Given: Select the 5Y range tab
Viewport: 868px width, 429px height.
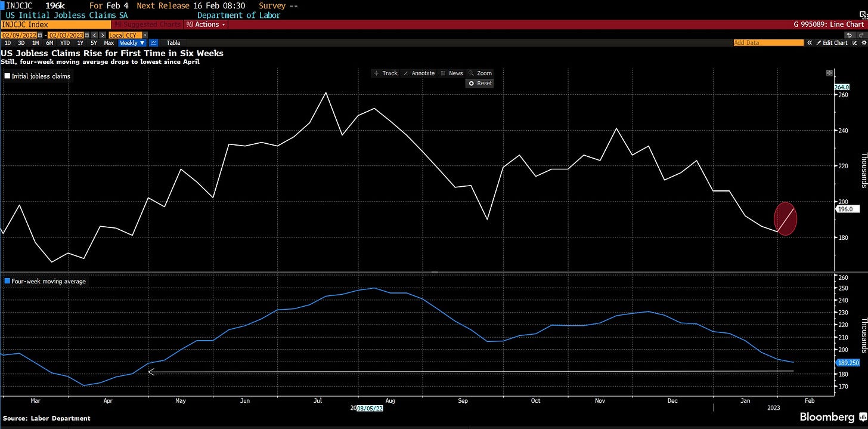Looking at the screenshot, I should 94,43.
